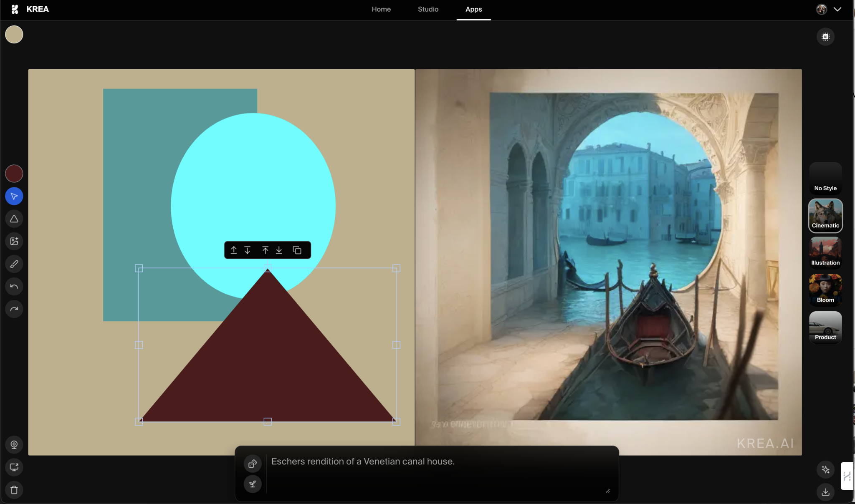Click the dice icon for a random prompt
855x504 pixels.
pyautogui.click(x=252, y=463)
